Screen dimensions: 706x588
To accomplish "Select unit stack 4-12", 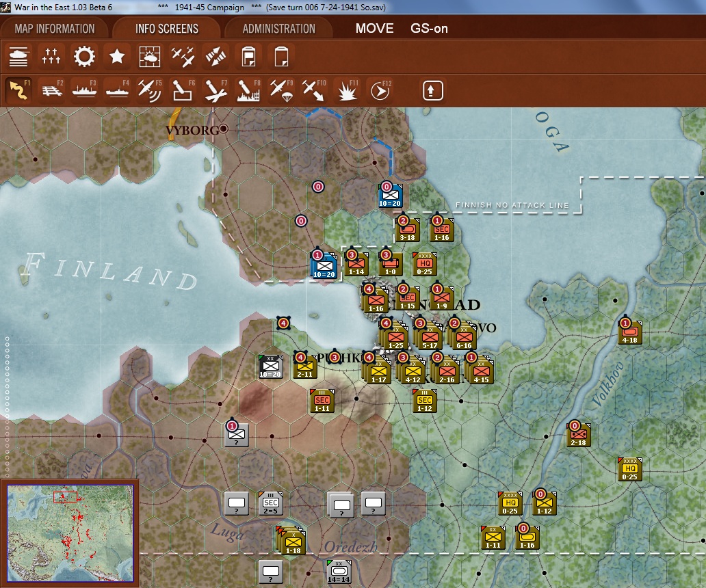I will tap(412, 371).
